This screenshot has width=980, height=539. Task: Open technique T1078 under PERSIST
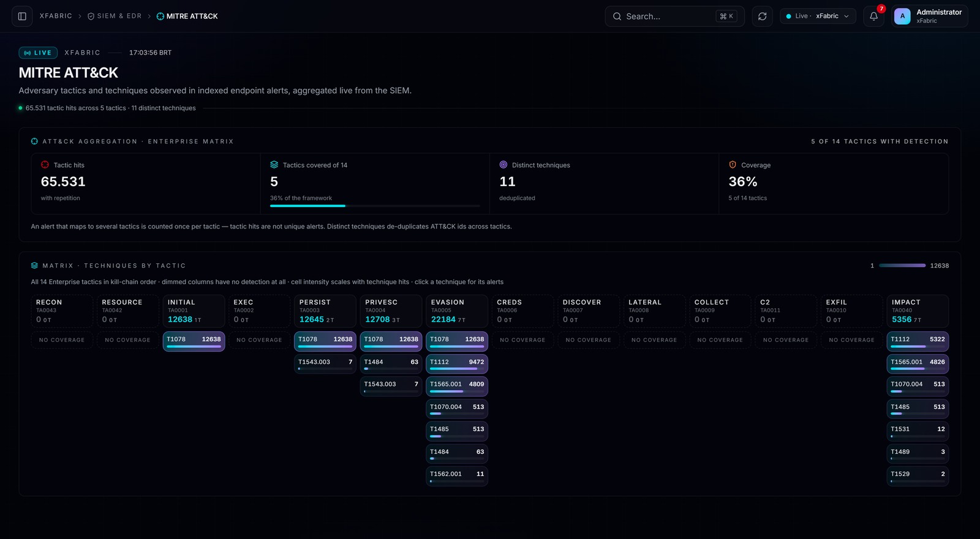[325, 341]
